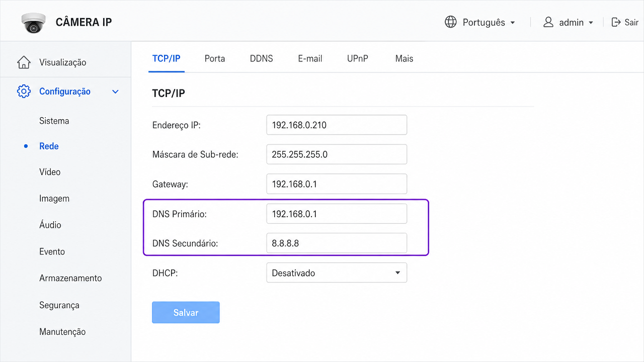Click the globe language icon
644x362 pixels.
pos(451,22)
